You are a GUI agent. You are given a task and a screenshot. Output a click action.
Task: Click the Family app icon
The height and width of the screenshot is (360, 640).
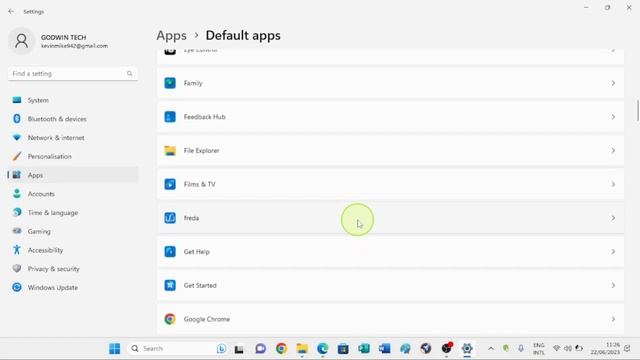tap(170, 83)
